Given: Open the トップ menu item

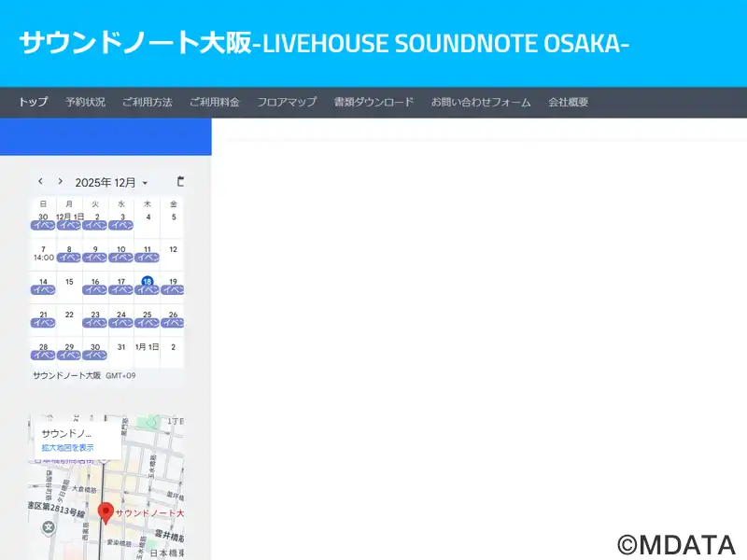Looking at the screenshot, I should point(34,102).
